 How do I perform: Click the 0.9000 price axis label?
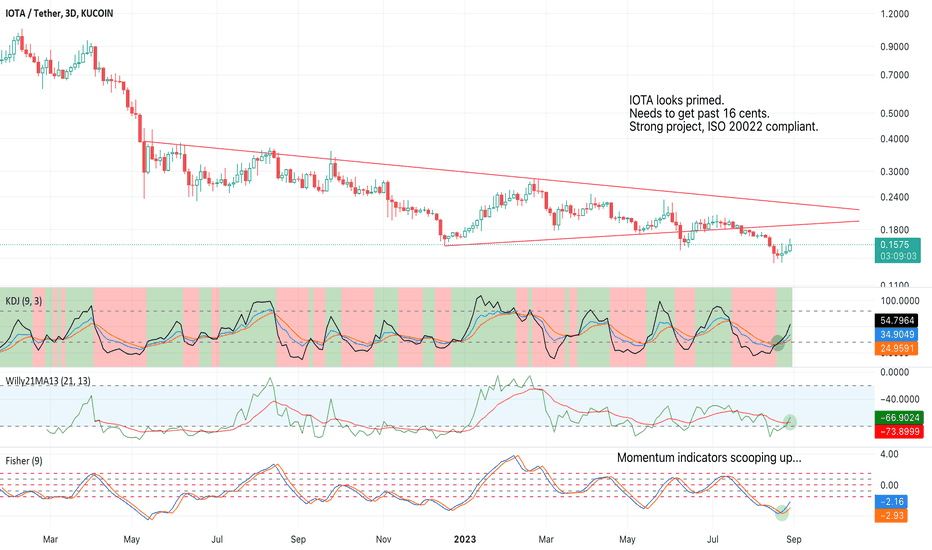click(895, 46)
